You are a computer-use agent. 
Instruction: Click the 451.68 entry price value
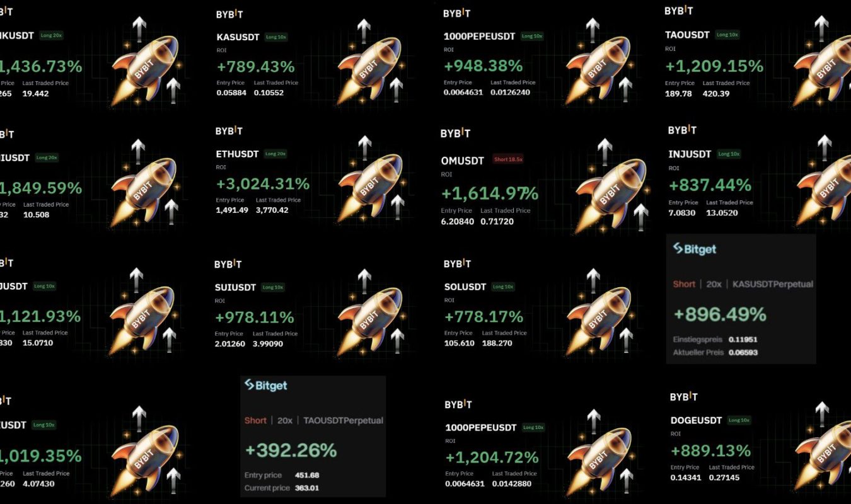coord(307,475)
